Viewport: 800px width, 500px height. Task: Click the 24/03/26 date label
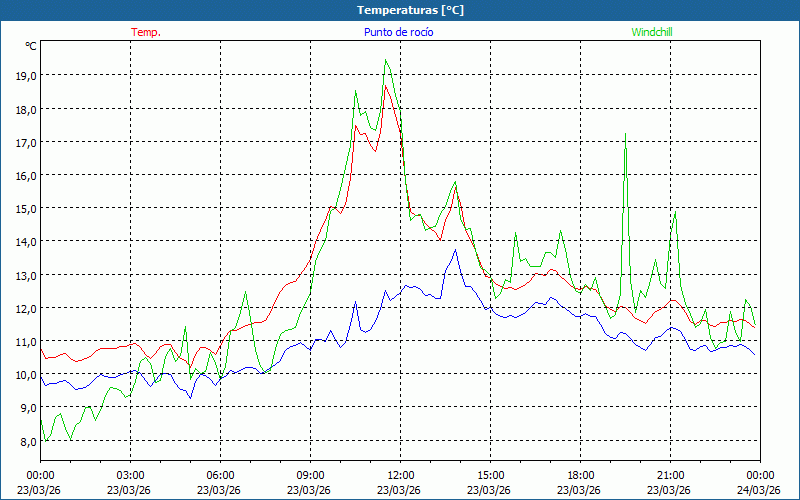click(760, 490)
